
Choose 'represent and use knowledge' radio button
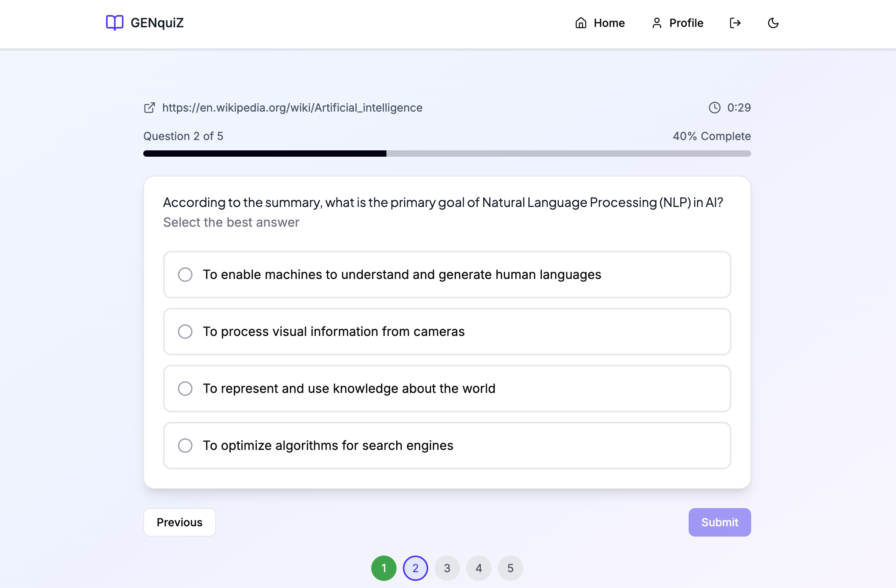coord(185,389)
